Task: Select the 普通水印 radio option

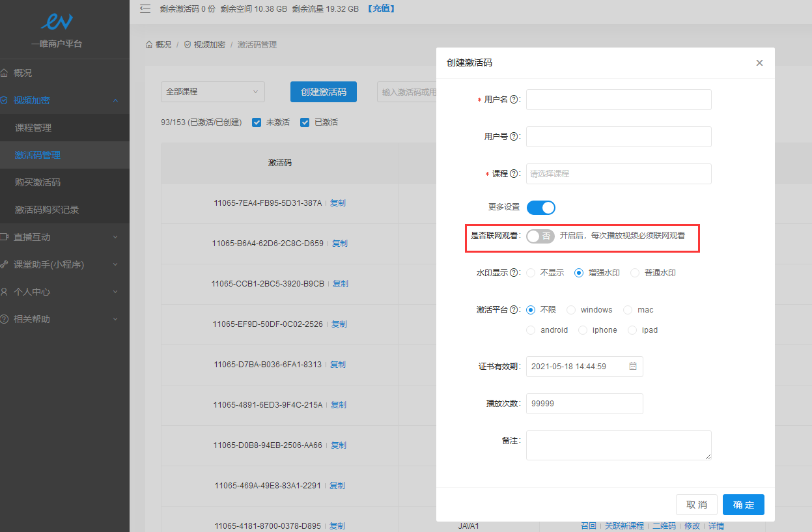Action: pos(635,273)
